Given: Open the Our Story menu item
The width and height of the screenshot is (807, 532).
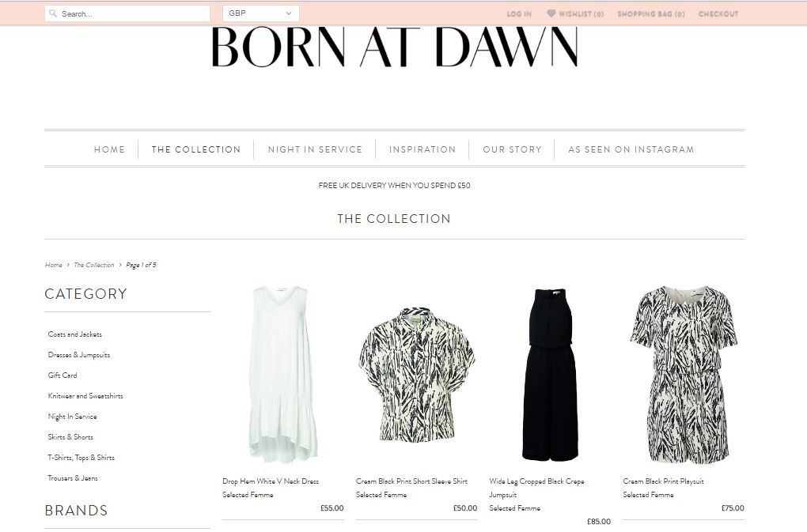Looking at the screenshot, I should (512, 149).
